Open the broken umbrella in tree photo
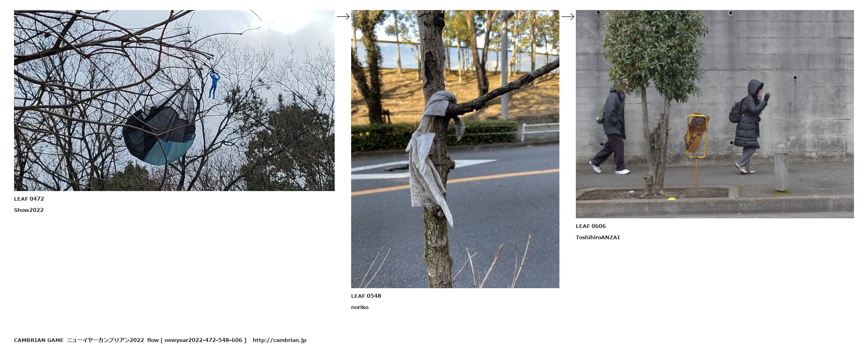The image size is (868, 350). coord(174,100)
